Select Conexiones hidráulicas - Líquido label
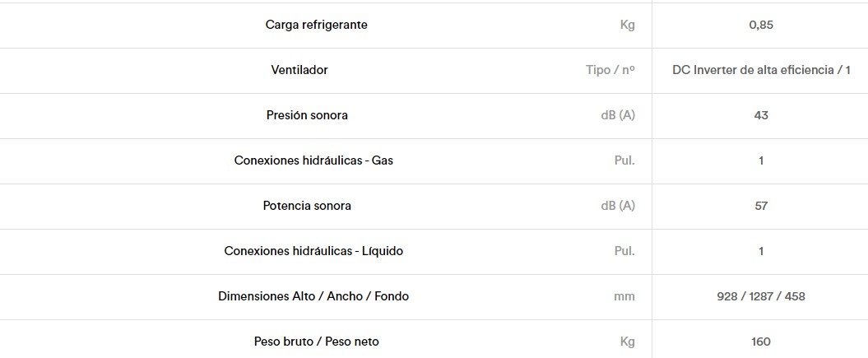This screenshot has width=868, height=358. [313, 251]
